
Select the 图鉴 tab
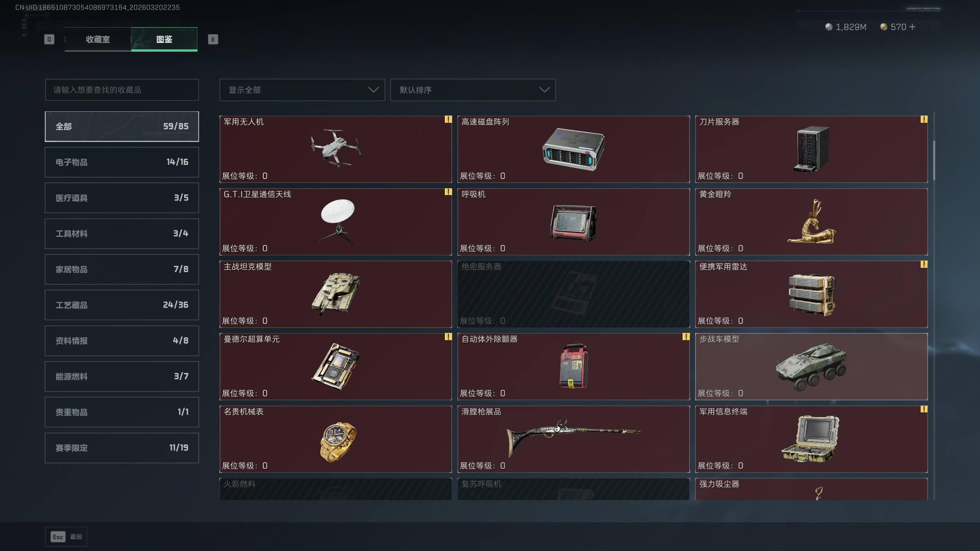164,39
